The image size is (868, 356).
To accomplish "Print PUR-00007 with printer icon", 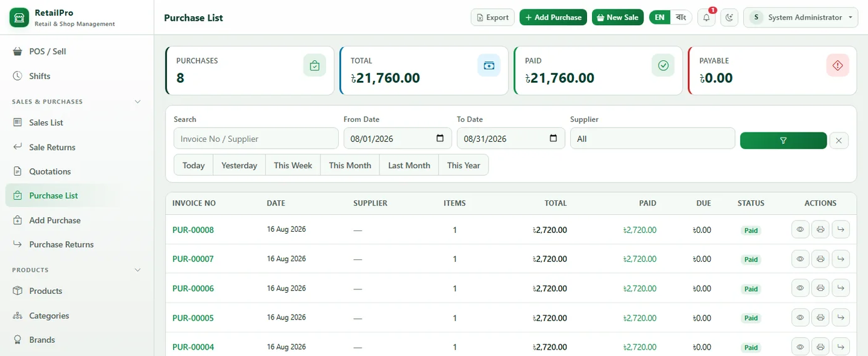I will pos(820,259).
